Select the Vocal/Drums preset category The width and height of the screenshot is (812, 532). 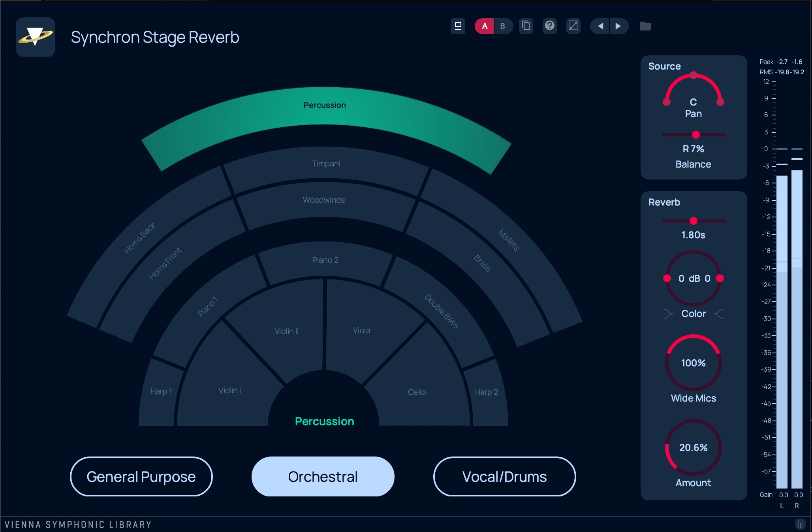point(505,477)
